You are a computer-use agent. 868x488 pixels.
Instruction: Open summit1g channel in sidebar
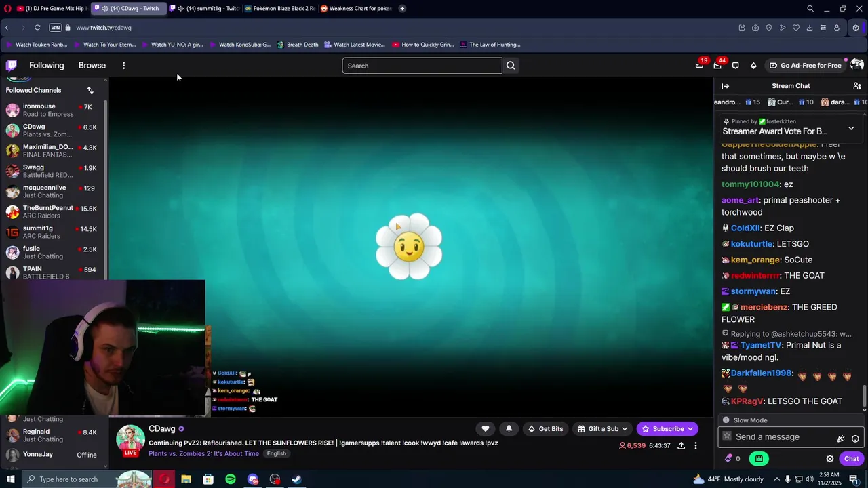(53, 232)
